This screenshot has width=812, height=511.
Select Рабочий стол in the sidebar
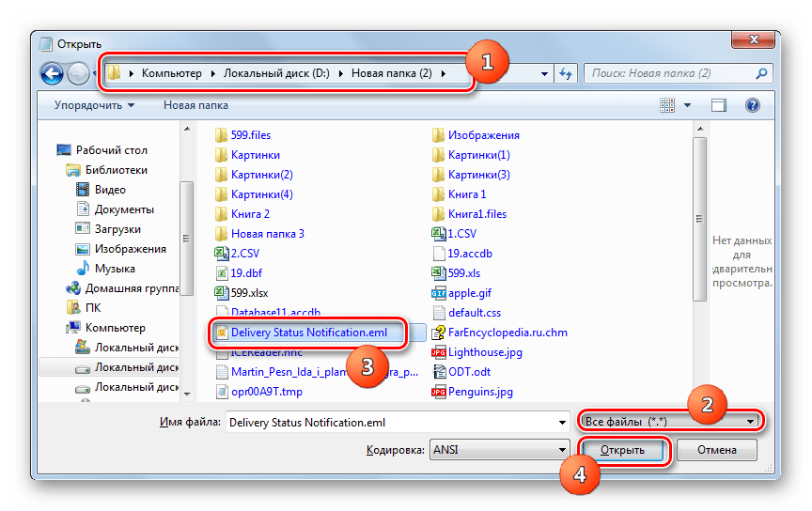click(x=111, y=150)
